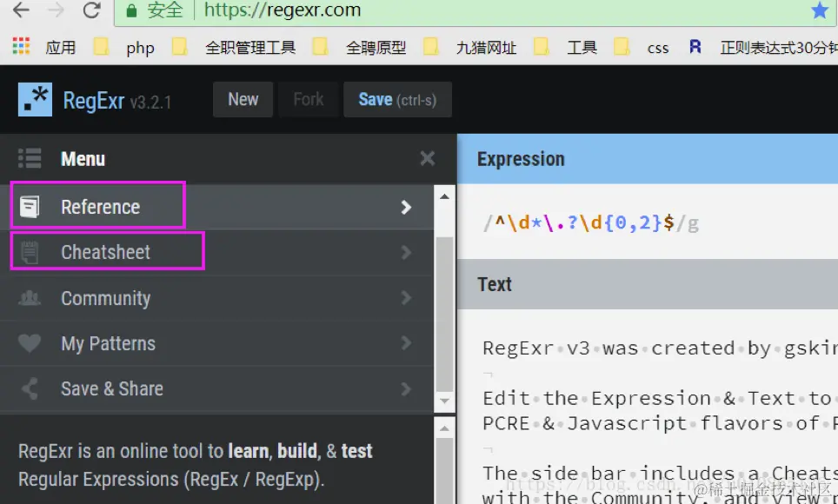This screenshot has height=504, width=838.
Task: Click the menu list scrollbar thumb
Action: point(444,313)
